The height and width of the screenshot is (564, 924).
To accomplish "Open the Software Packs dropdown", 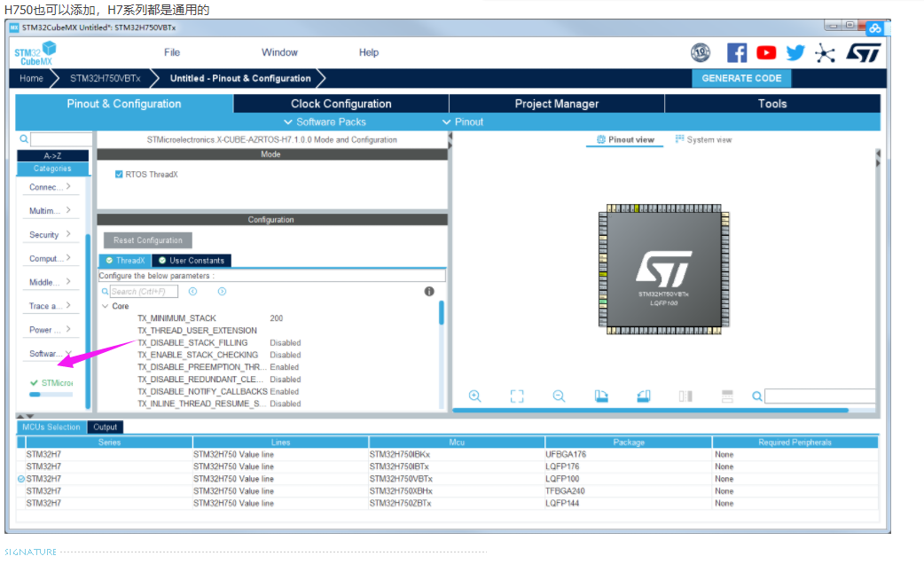I will pyautogui.click(x=325, y=122).
